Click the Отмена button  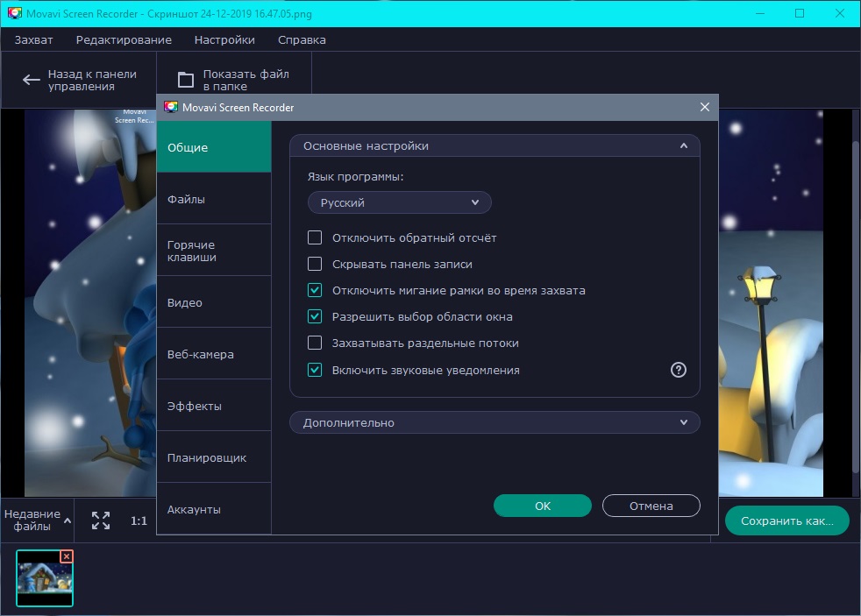point(651,506)
